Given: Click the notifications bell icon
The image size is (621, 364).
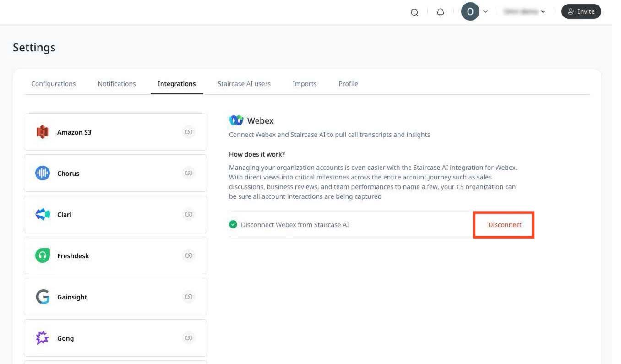Looking at the screenshot, I should (x=440, y=11).
